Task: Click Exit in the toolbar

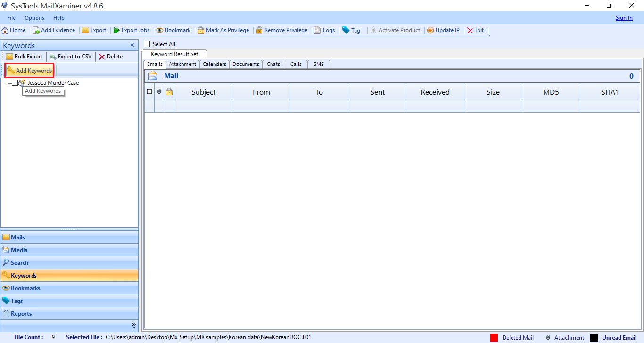Action: pyautogui.click(x=476, y=30)
